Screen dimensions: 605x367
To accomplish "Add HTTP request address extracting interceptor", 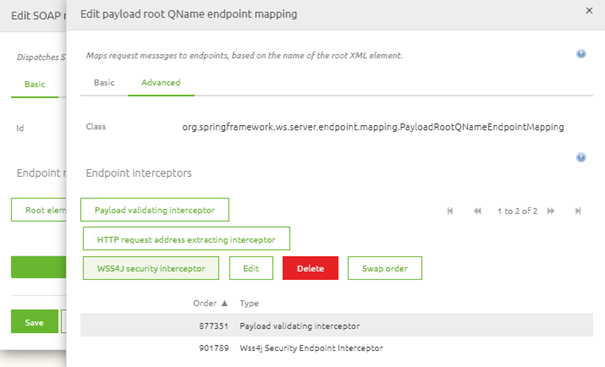I will coord(186,239).
